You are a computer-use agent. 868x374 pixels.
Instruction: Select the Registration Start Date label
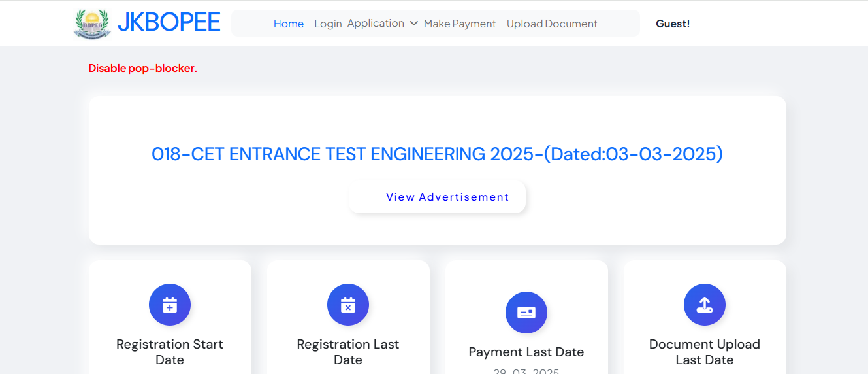click(x=170, y=352)
